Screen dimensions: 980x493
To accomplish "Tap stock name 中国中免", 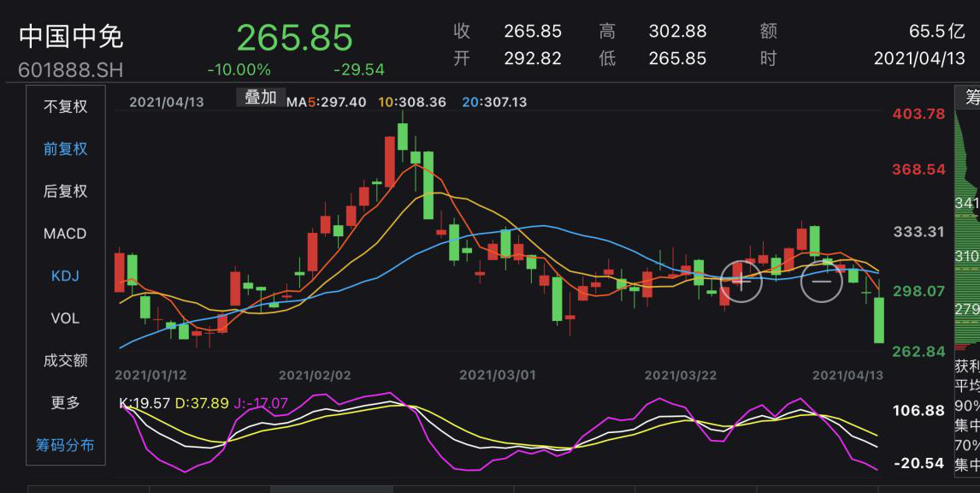I will (71, 36).
